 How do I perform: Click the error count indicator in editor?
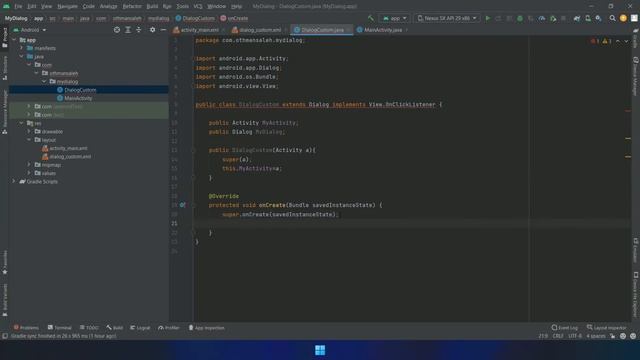click(x=594, y=41)
